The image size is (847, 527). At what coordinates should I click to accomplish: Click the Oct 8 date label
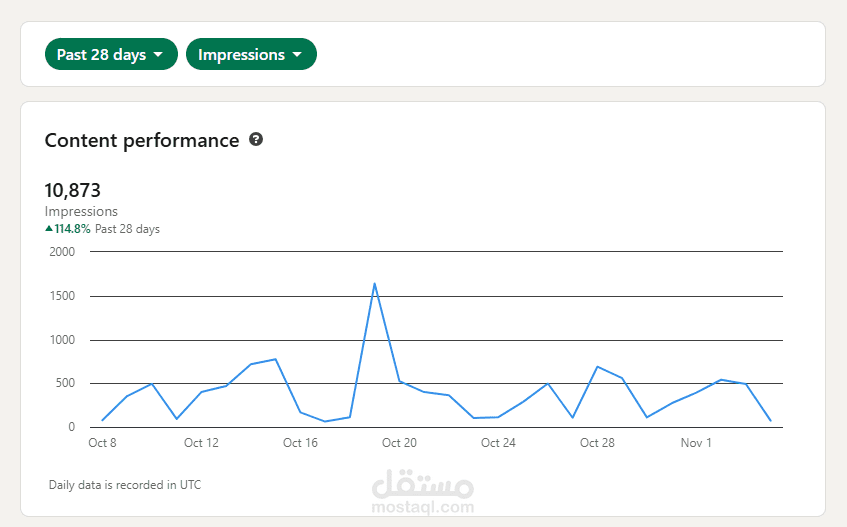tap(102, 443)
